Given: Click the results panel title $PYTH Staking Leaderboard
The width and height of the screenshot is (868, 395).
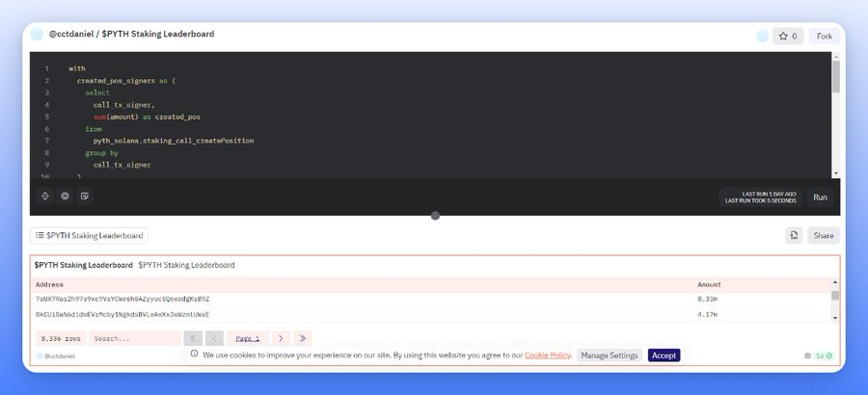Looking at the screenshot, I should [84, 265].
